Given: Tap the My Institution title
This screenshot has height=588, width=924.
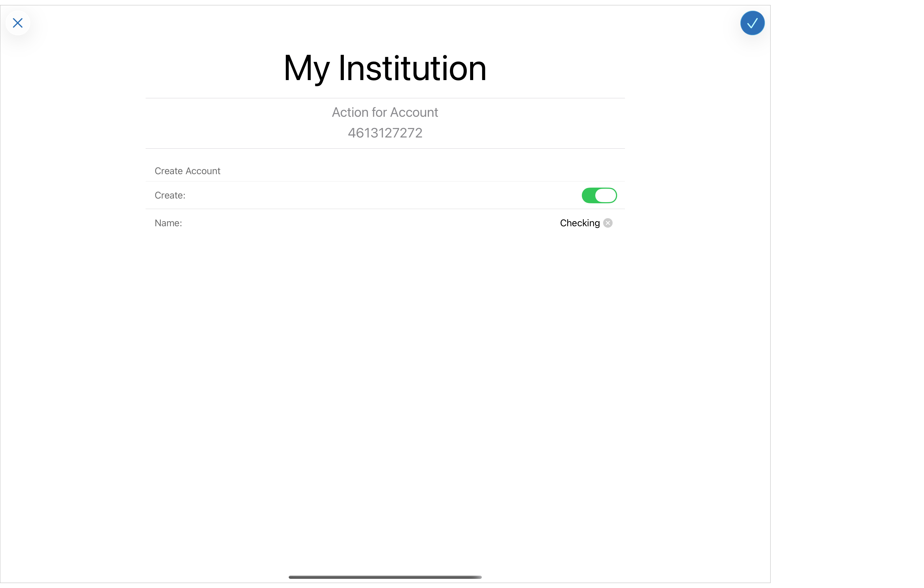Looking at the screenshot, I should [x=385, y=68].
